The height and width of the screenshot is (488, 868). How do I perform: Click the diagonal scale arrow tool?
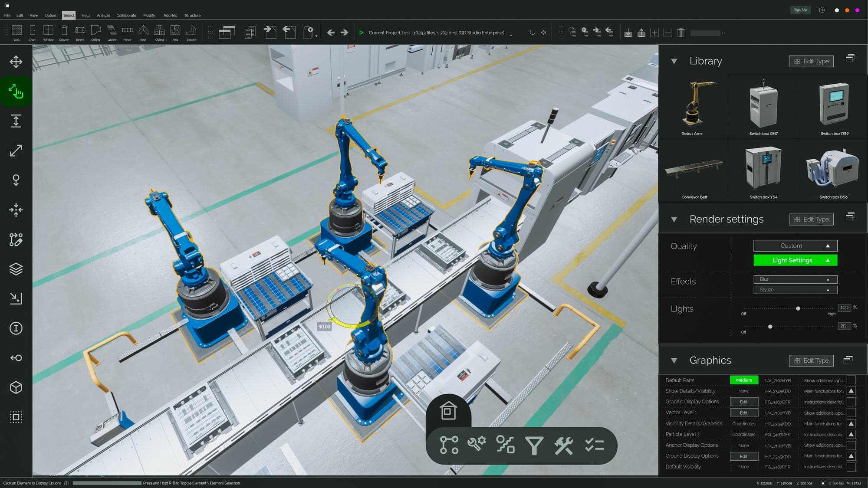pyautogui.click(x=16, y=151)
